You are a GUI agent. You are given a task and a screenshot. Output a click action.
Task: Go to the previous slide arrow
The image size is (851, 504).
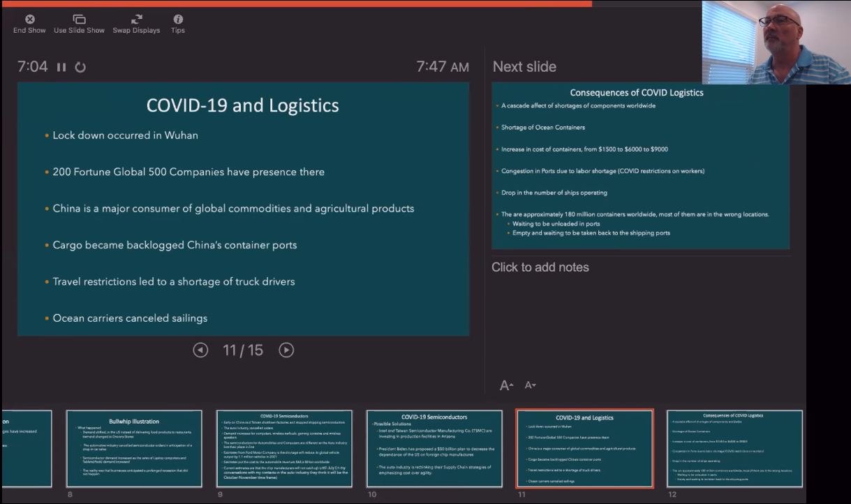pos(200,350)
